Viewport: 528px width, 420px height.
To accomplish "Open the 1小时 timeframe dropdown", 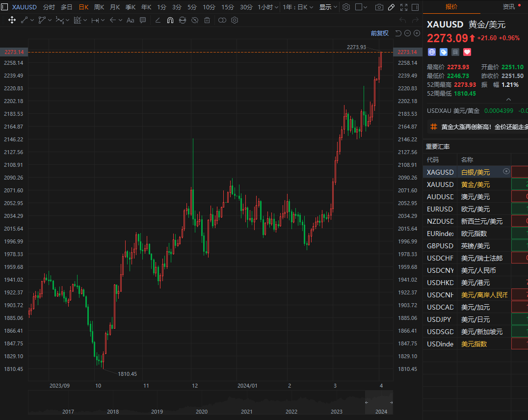I will click(x=268, y=7).
